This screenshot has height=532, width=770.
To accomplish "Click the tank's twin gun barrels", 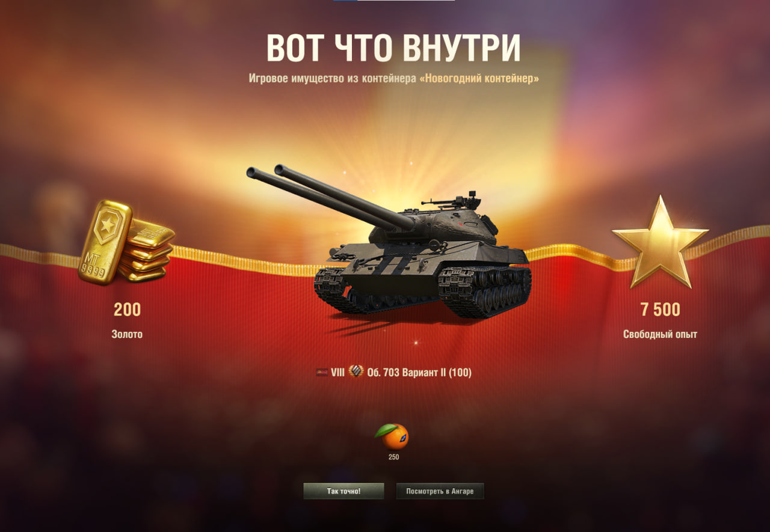I will tap(331, 197).
